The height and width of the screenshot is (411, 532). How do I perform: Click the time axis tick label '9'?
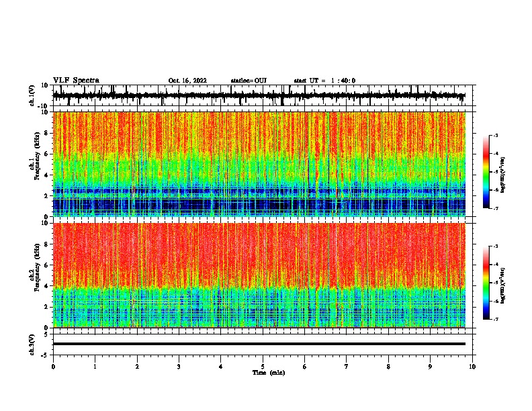tap(430, 367)
